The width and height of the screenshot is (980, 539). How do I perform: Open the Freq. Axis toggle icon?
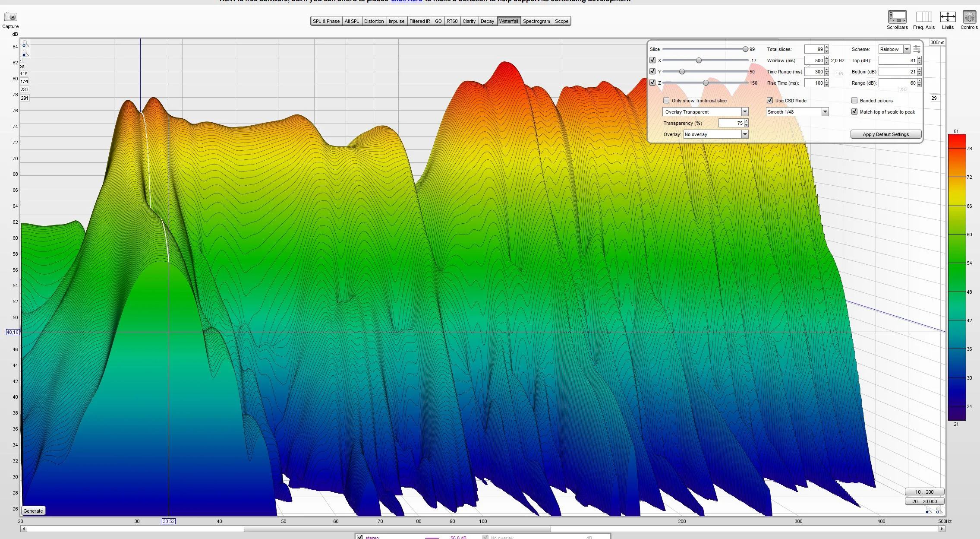point(924,17)
